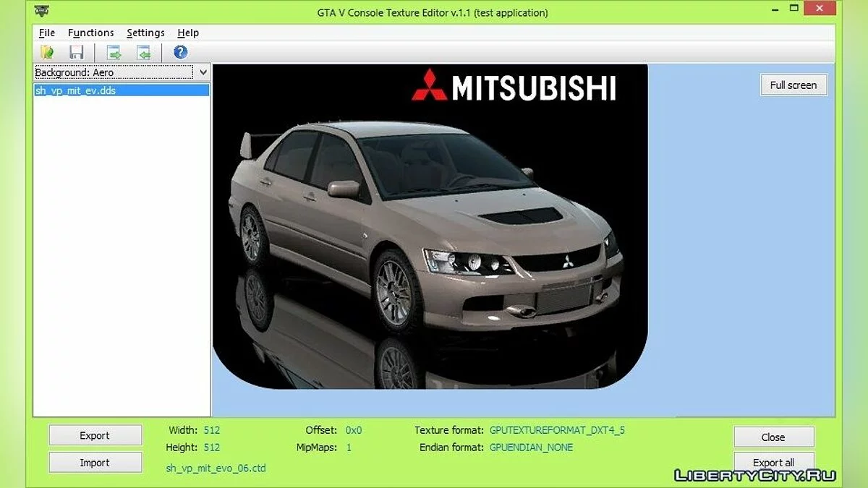The width and height of the screenshot is (868, 488).
Task: Maximize the Texture Editor window
Action: tap(793, 10)
